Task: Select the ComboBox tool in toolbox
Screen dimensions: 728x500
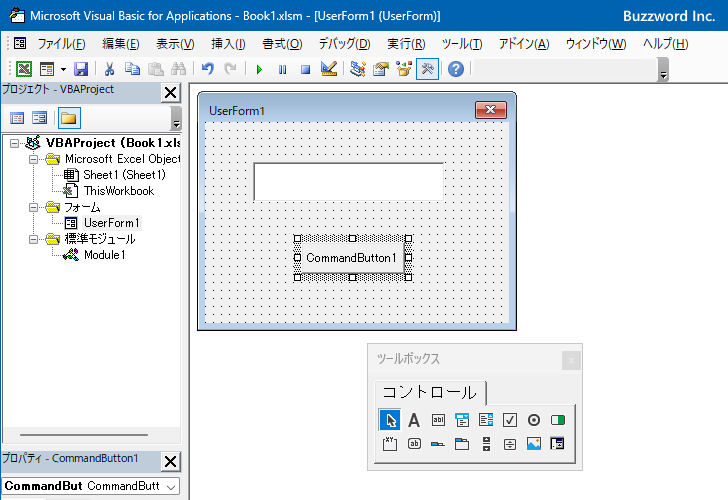Action: click(462, 420)
